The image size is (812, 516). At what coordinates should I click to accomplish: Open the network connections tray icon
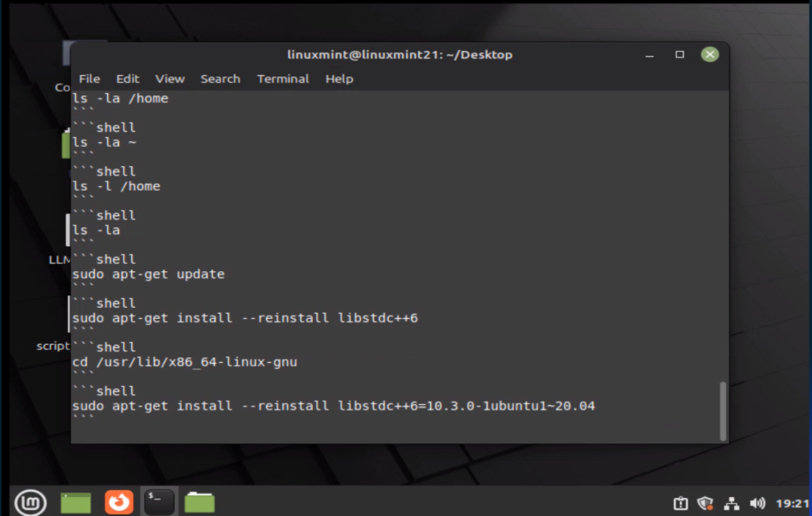[731, 503]
